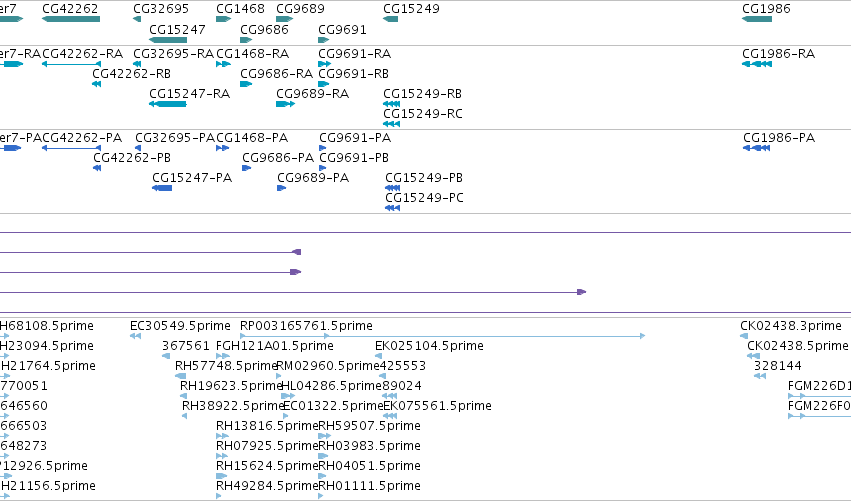The height and width of the screenshot is (501, 851).
Task: Select the RH04051.5prime EST label
Action: click(x=369, y=466)
